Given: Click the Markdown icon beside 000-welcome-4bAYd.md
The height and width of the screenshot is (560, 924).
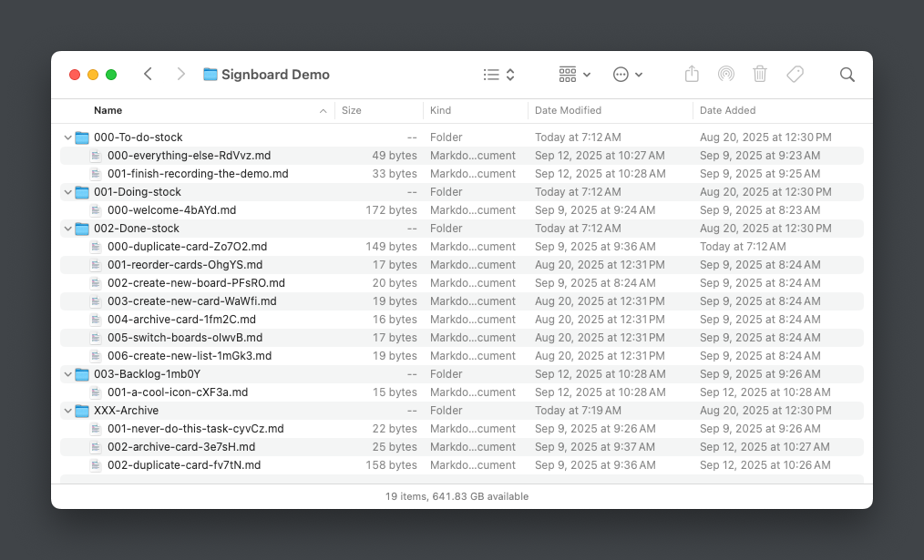Looking at the screenshot, I should pyautogui.click(x=96, y=209).
